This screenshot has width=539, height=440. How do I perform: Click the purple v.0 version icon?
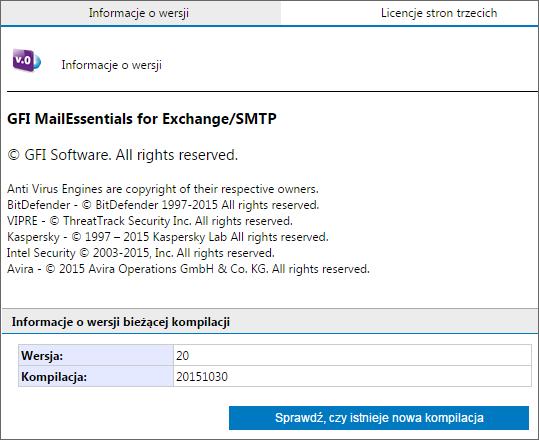tap(26, 60)
